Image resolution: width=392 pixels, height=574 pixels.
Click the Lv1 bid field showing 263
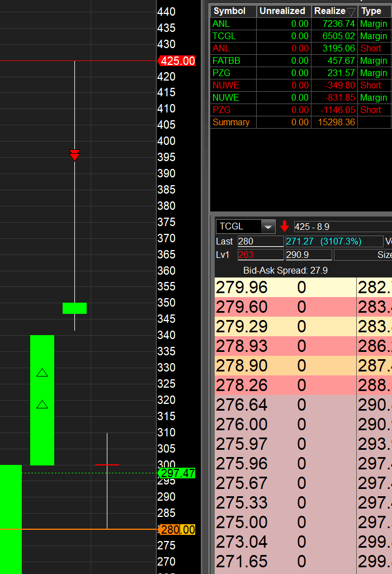[x=261, y=255]
